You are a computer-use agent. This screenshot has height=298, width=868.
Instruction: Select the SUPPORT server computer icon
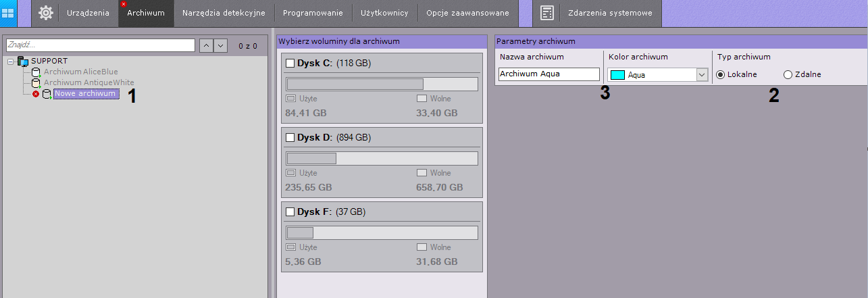[24, 61]
